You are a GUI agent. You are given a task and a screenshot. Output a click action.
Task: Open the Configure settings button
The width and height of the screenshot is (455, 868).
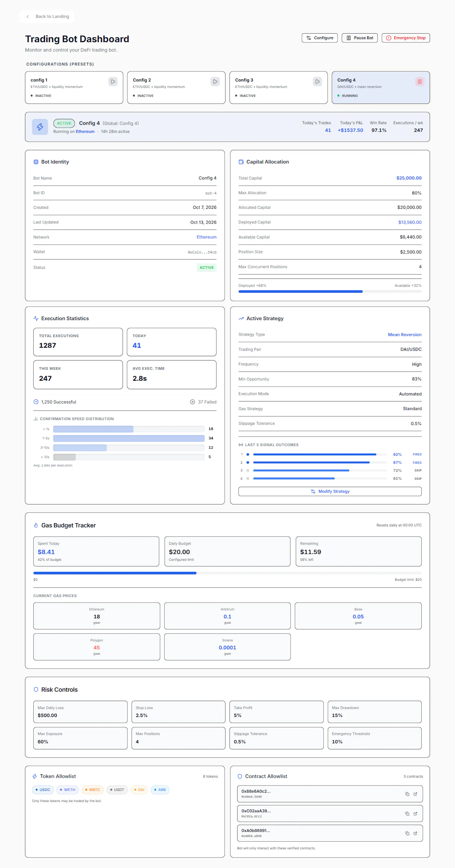tap(320, 38)
